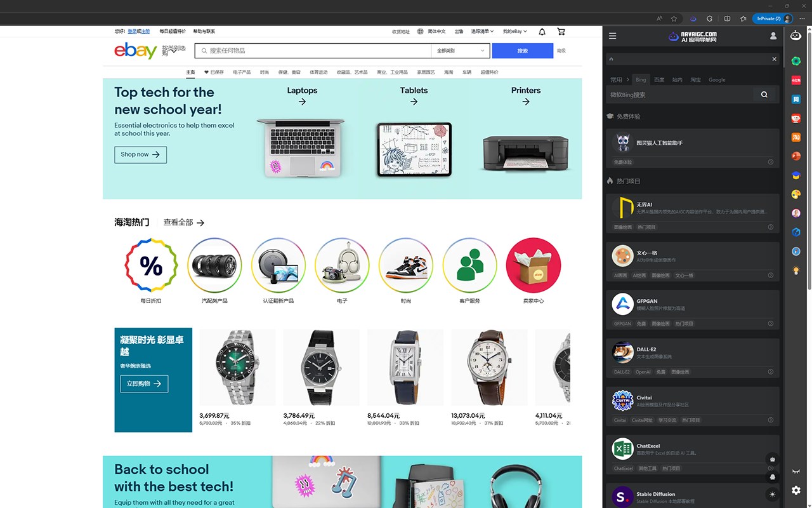Click the floating QQ penguin button
Image resolution: width=812 pixels, height=508 pixels.
(x=772, y=476)
